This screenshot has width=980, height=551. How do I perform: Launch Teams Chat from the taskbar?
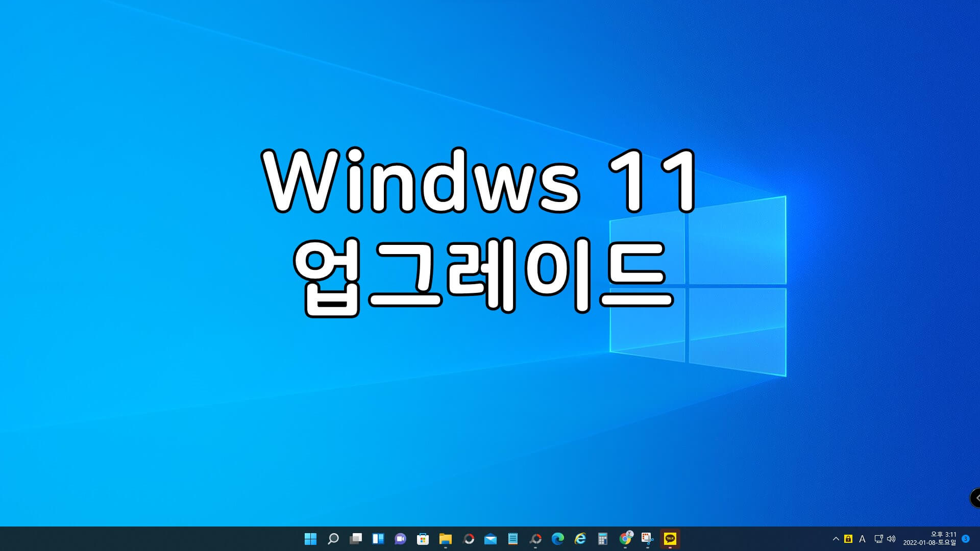[400, 539]
